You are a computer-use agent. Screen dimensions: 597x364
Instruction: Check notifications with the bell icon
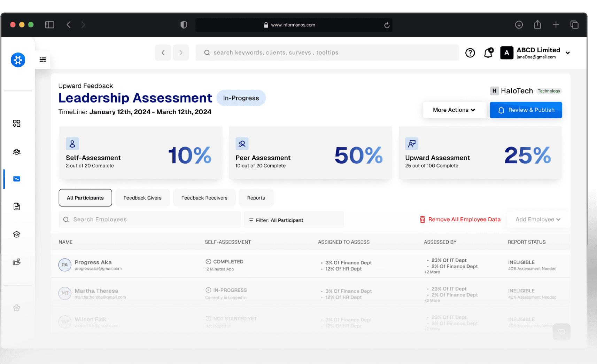[488, 53]
